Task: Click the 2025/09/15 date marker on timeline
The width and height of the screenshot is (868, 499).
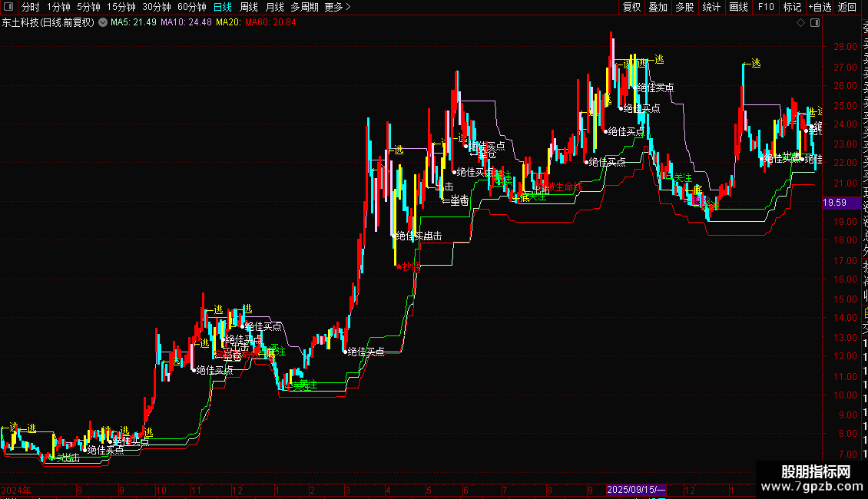Action: 636,490
